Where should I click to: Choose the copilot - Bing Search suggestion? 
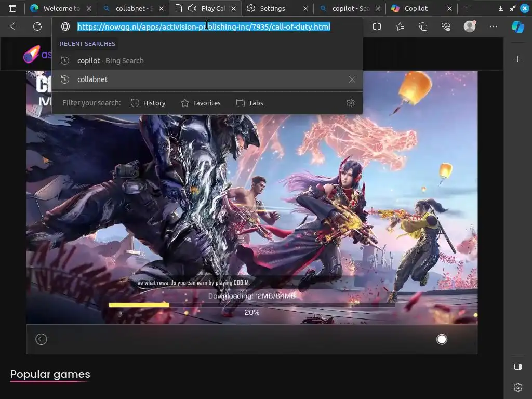pos(207,61)
